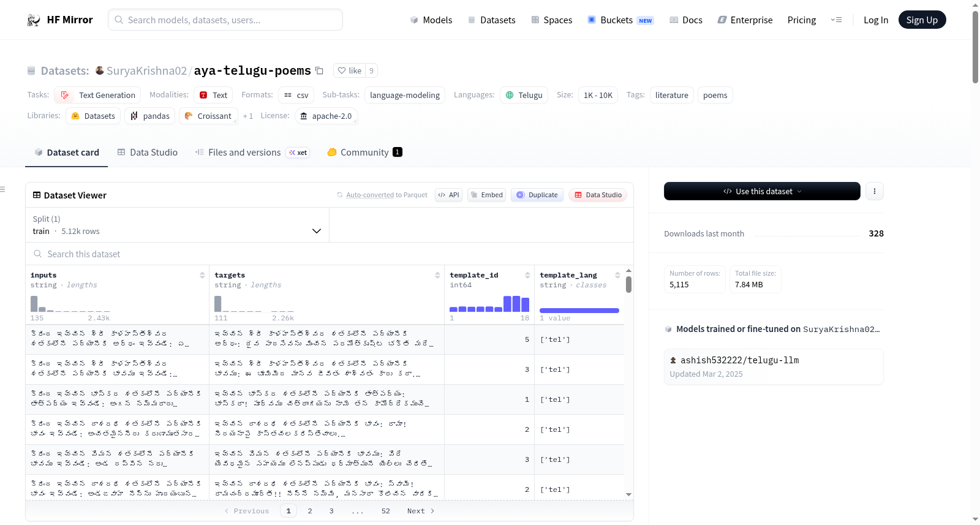Open the SuryaKrishna02 profile link

click(146, 70)
